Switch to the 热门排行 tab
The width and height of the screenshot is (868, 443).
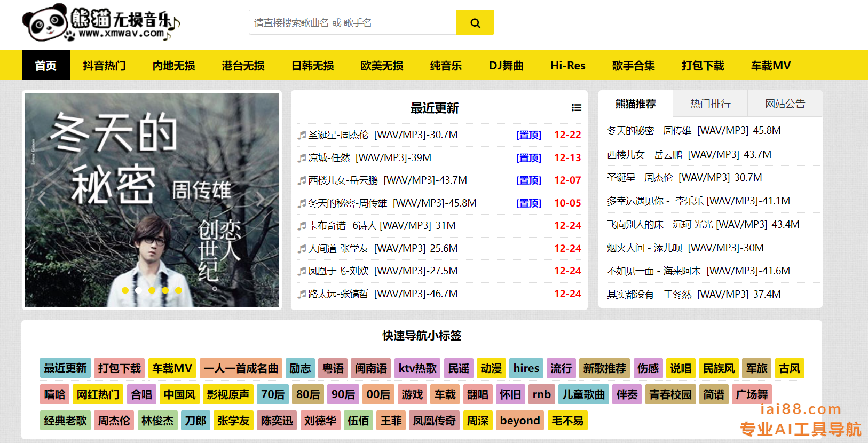pos(711,104)
